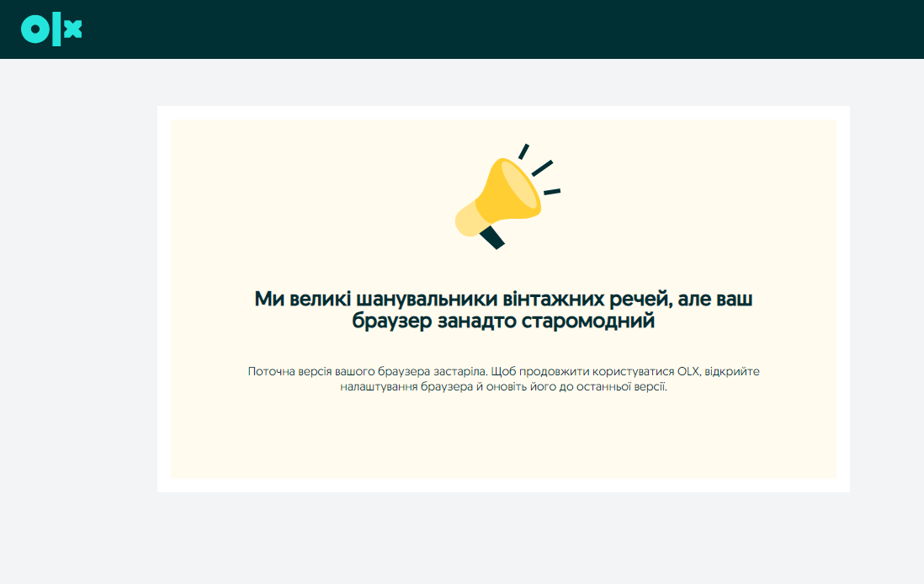This screenshot has height=584, width=924.
Task: Click the pale rear part of the megaphone
Action: pyautogui.click(x=467, y=220)
